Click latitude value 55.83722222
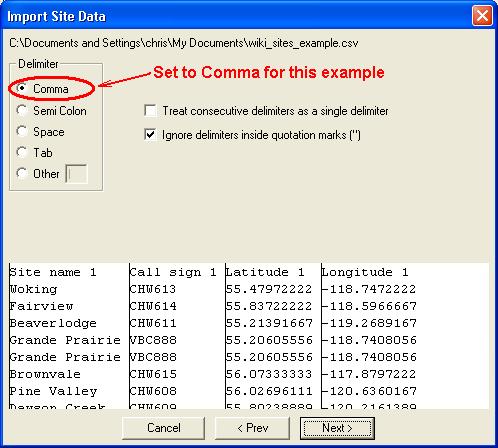This screenshot has height=448, width=498. (x=269, y=306)
